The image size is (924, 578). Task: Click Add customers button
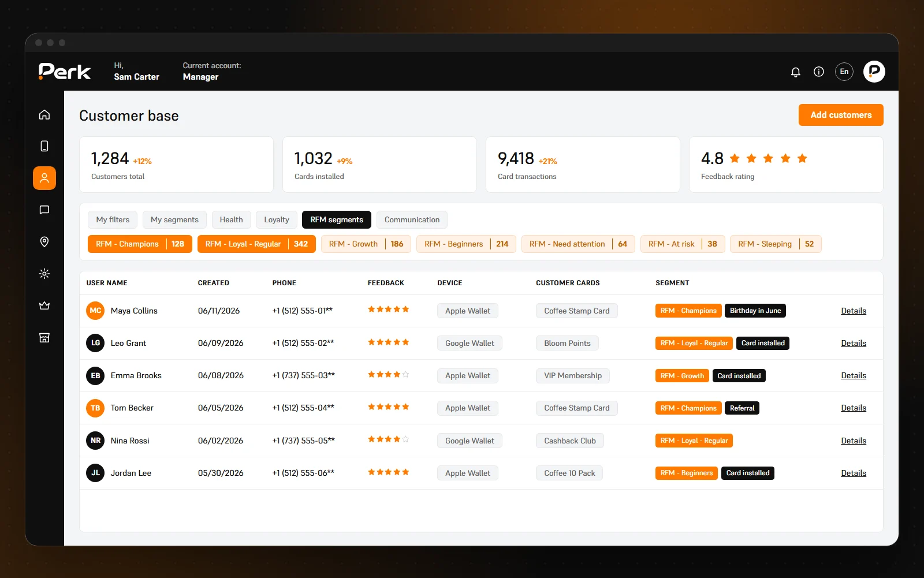[841, 115]
